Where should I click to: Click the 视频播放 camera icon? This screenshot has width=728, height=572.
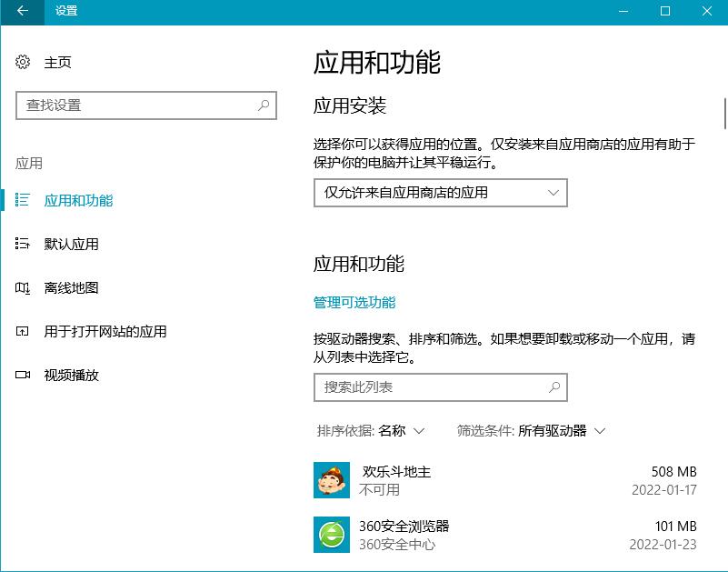(x=23, y=375)
